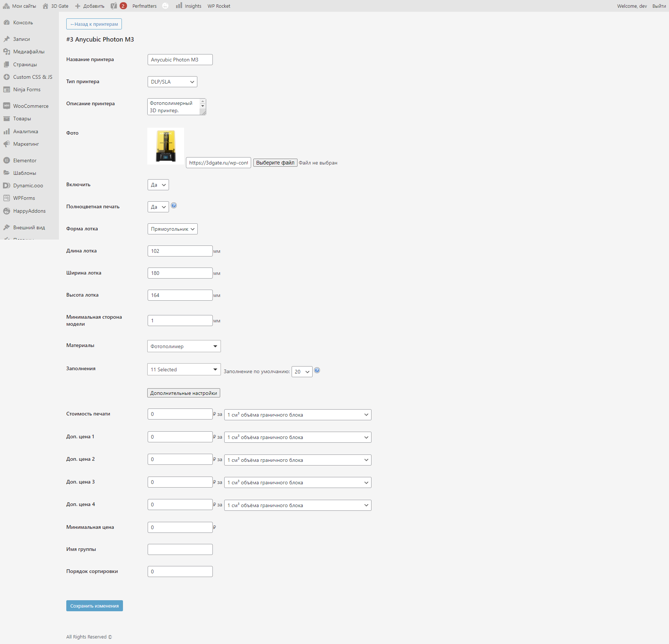Click the Название принтера text field
This screenshot has height=644, width=669.
coord(180,60)
